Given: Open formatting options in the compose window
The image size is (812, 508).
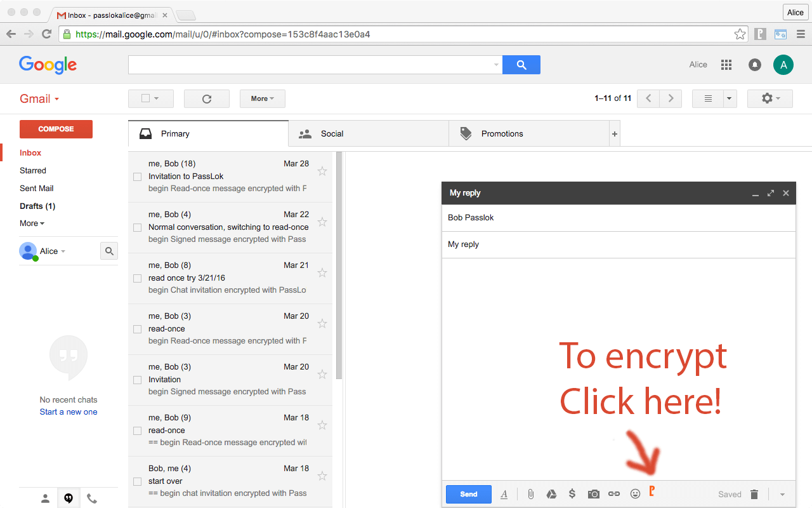Looking at the screenshot, I should tap(504, 494).
